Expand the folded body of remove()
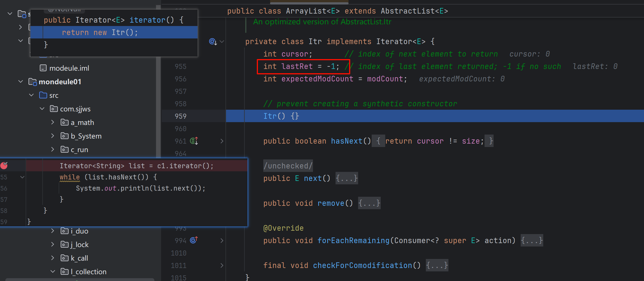The image size is (644, 281). coord(369,203)
